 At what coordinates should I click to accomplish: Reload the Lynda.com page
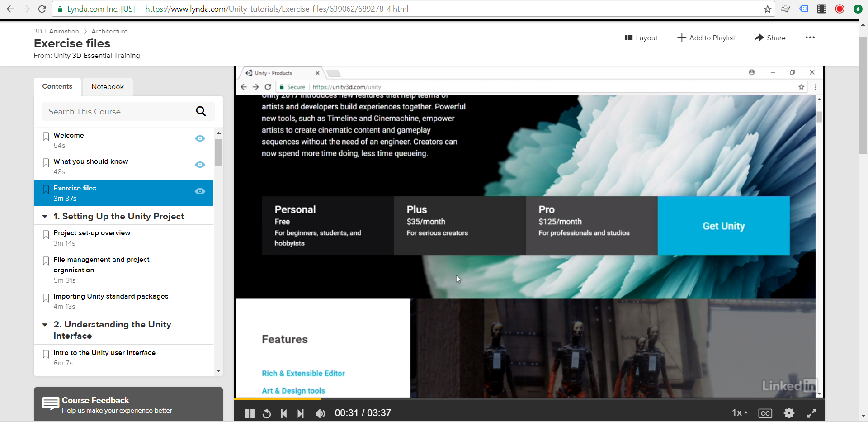point(42,9)
